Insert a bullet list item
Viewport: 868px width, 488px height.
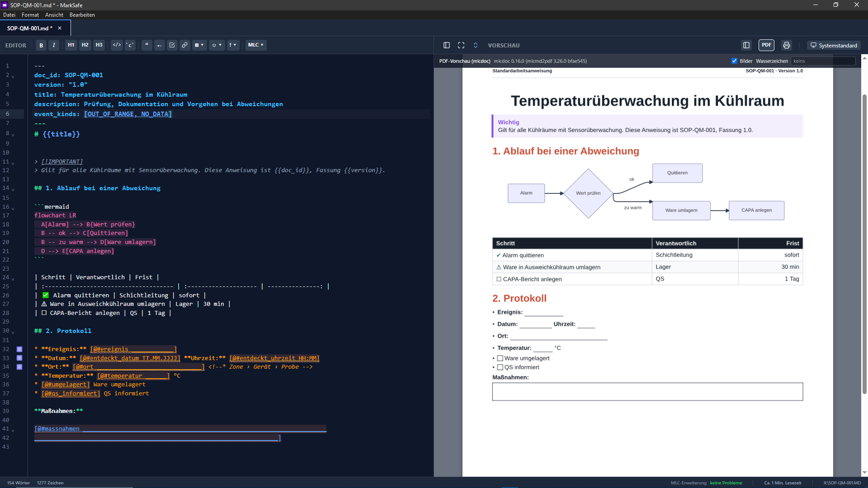coord(159,45)
